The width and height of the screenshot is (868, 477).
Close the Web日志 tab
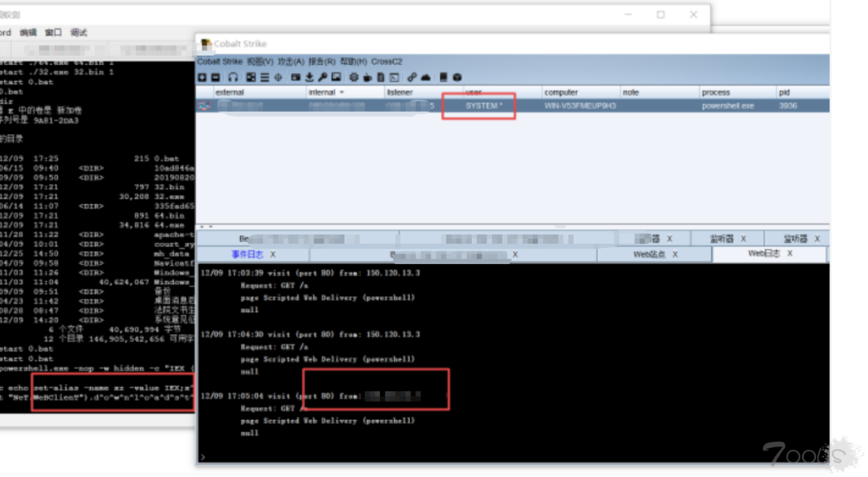[x=790, y=254]
